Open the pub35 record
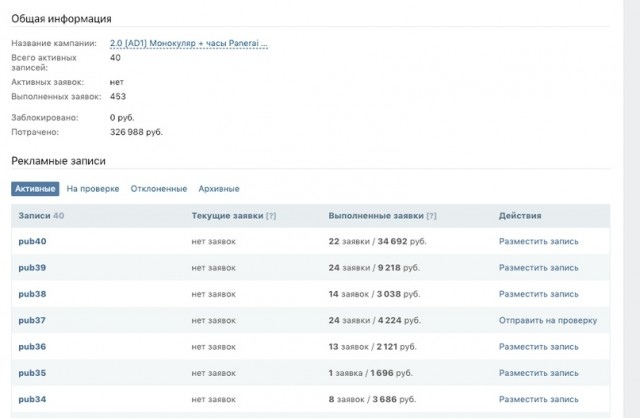The height and width of the screenshot is (418, 640). (x=32, y=373)
